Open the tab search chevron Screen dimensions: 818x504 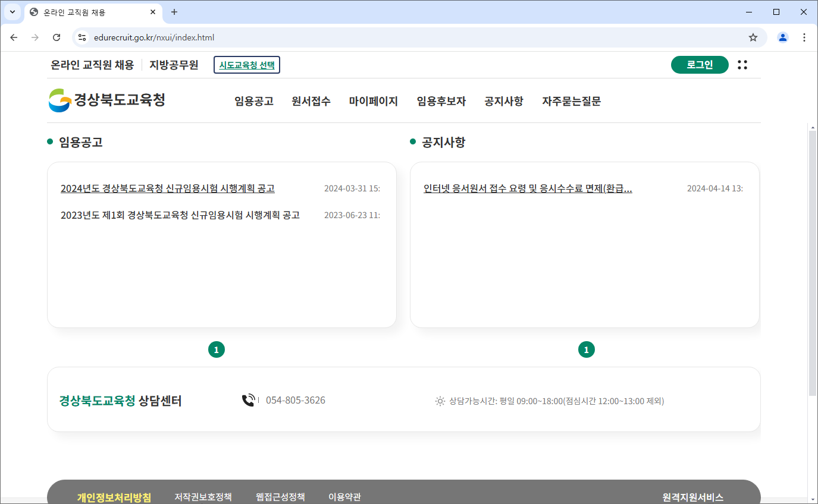pyautogui.click(x=12, y=12)
